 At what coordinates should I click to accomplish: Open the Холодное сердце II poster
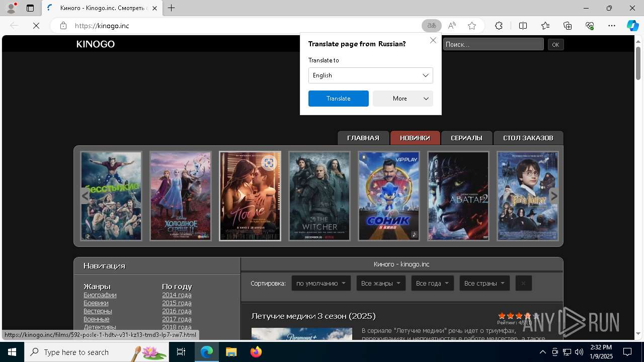coord(181,196)
